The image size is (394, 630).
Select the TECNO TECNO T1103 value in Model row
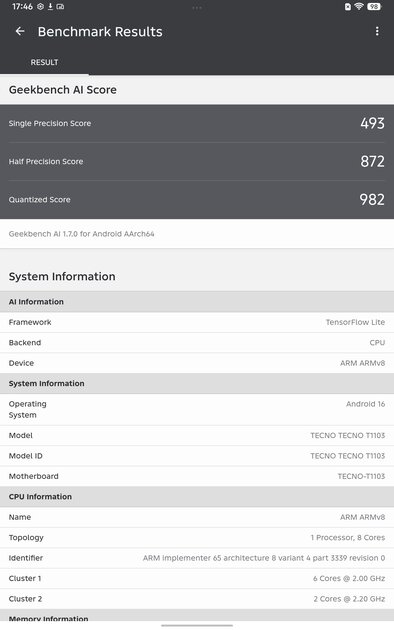click(x=347, y=436)
